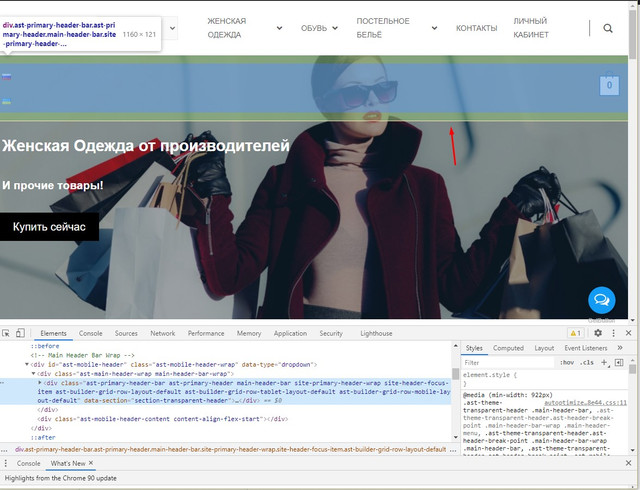The height and width of the screenshot is (490, 640).
Task: Switch to the Memory tab
Action: pos(249,333)
